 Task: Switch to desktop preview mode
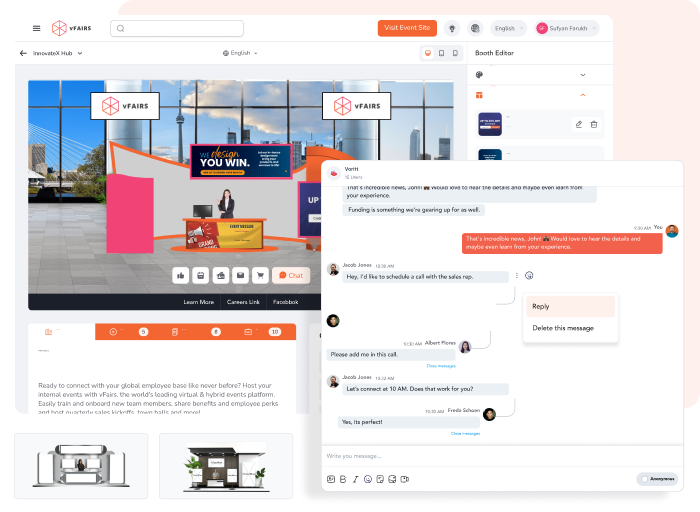[428, 52]
